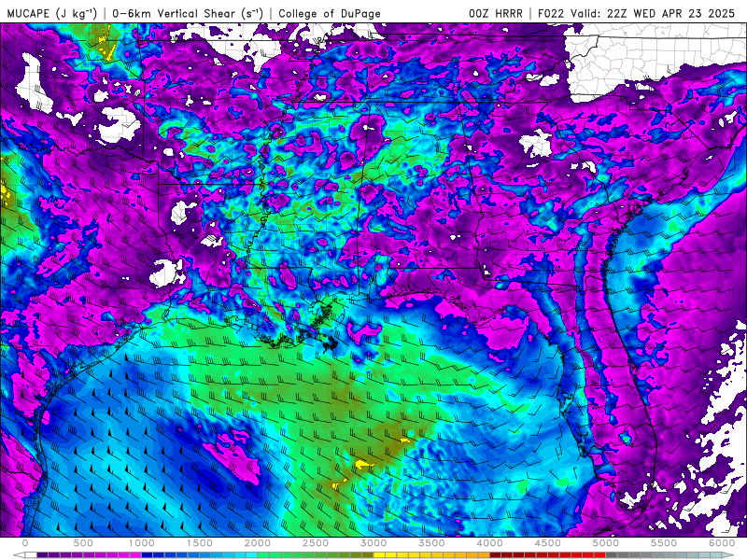Click the MUCAPE (J kg⁻¹) title text
This screenshot has height=560, width=747.
[x=51, y=13]
